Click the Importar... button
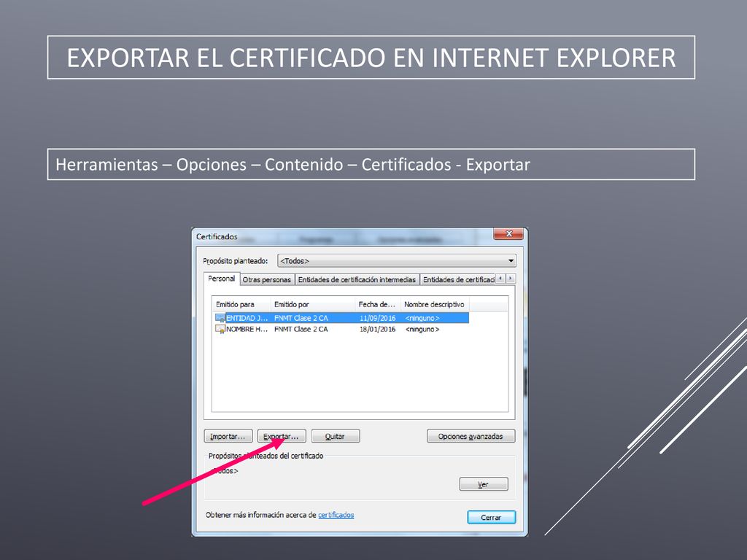Screen dimensions: 747x560 228,436
